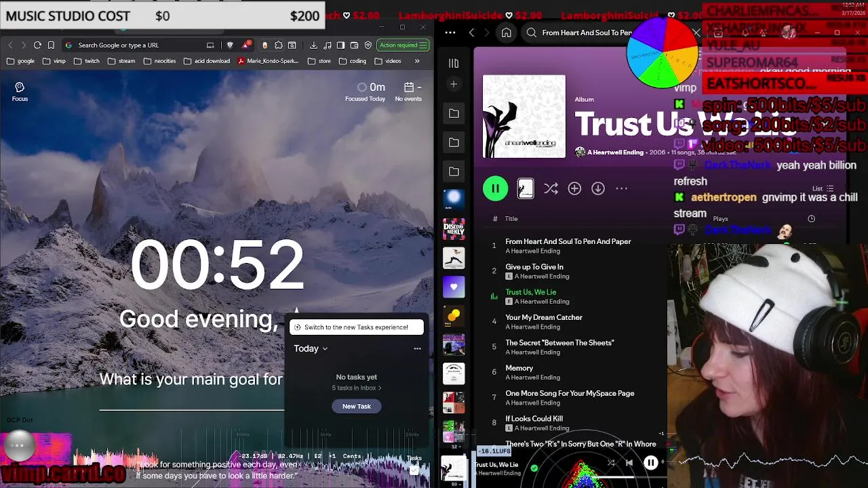868x488 pixels.
Task: Open the acid download bookmarks folder
Action: (x=207, y=61)
